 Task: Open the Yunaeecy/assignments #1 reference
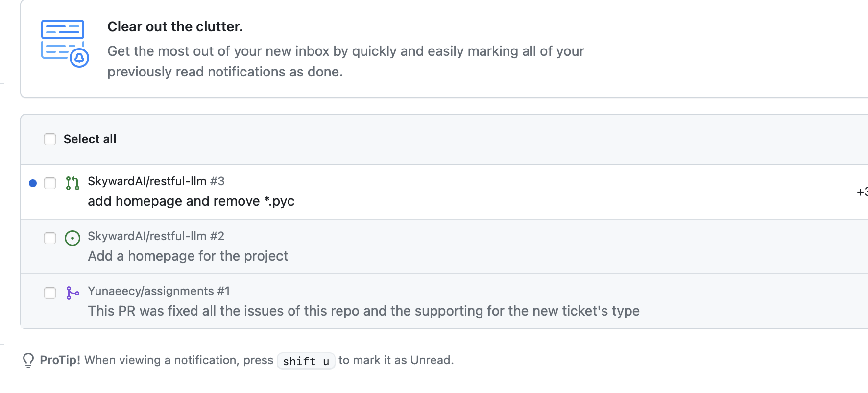tap(159, 291)
